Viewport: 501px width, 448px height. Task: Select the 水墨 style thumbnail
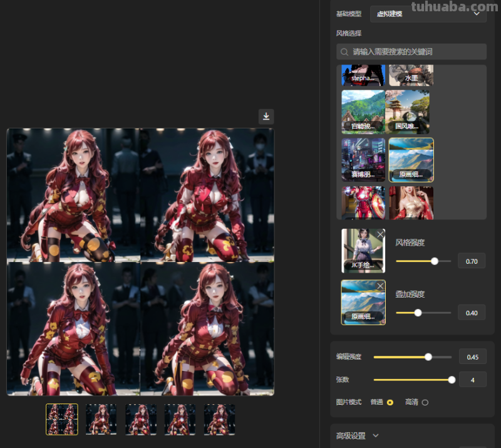[411, 75]
